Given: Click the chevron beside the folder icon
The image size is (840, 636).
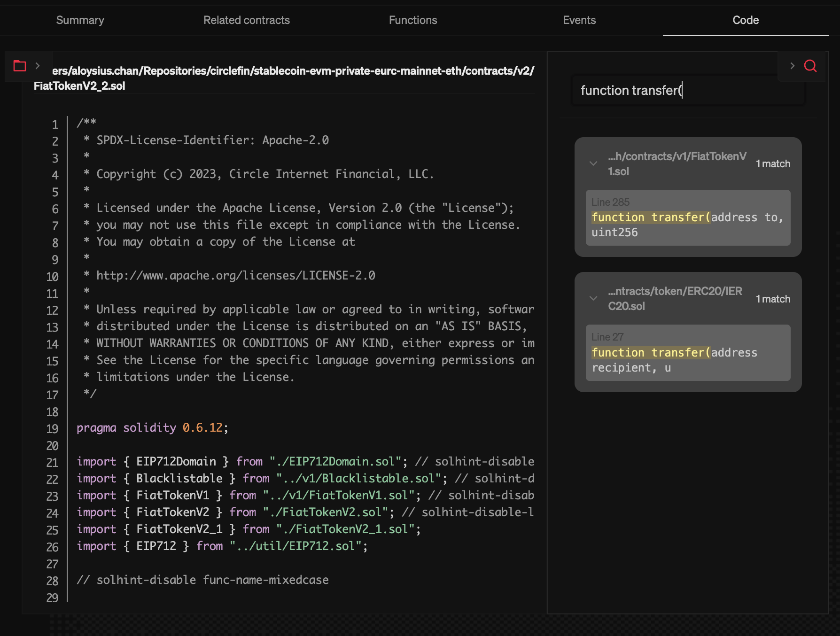Looking at the screenshot, I should tap(38, 66).
